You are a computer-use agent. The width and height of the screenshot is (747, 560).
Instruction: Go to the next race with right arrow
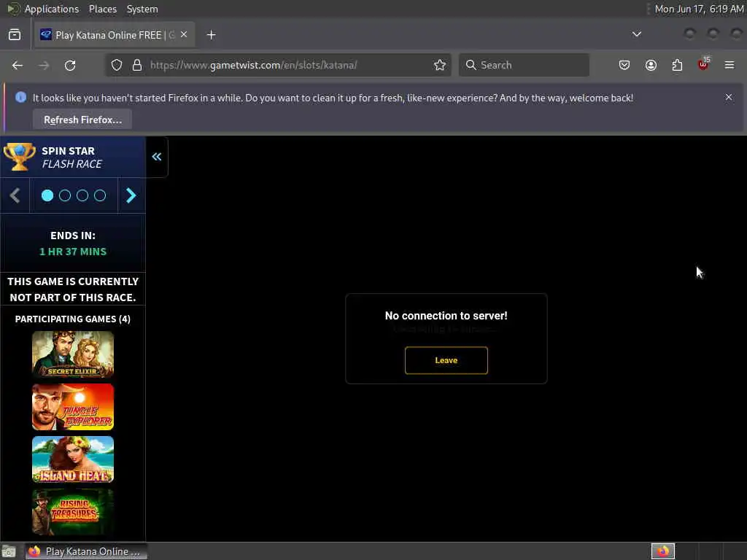pos(131,195)
